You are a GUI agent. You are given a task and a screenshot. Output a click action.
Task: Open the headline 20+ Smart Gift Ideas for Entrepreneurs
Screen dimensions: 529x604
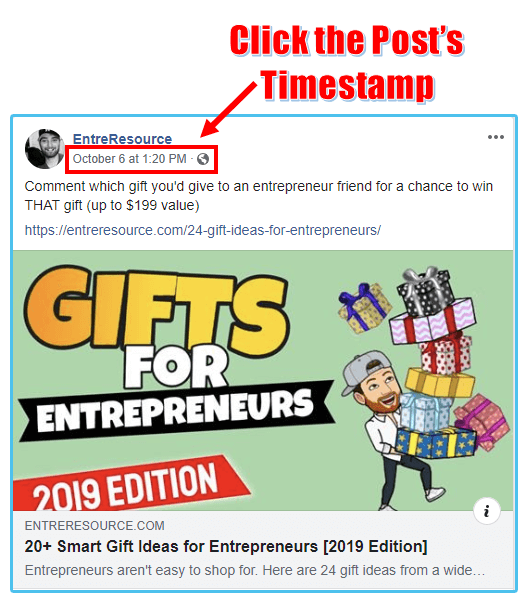(226, 546)
